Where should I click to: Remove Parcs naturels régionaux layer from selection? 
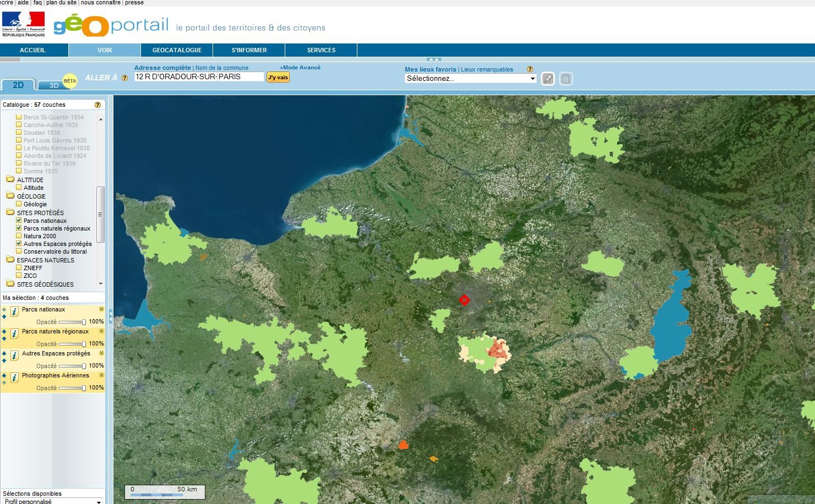tap(101, 331)
